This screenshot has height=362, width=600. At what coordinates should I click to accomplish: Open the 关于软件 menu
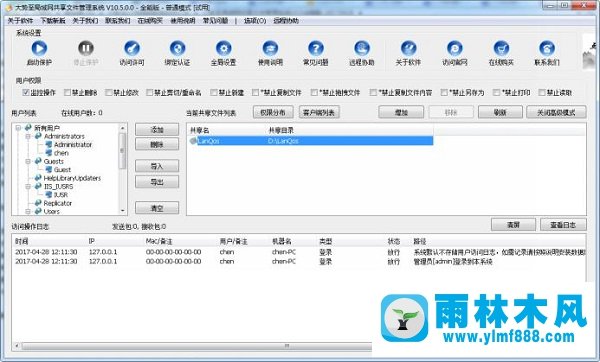click(x=20, y=21)
